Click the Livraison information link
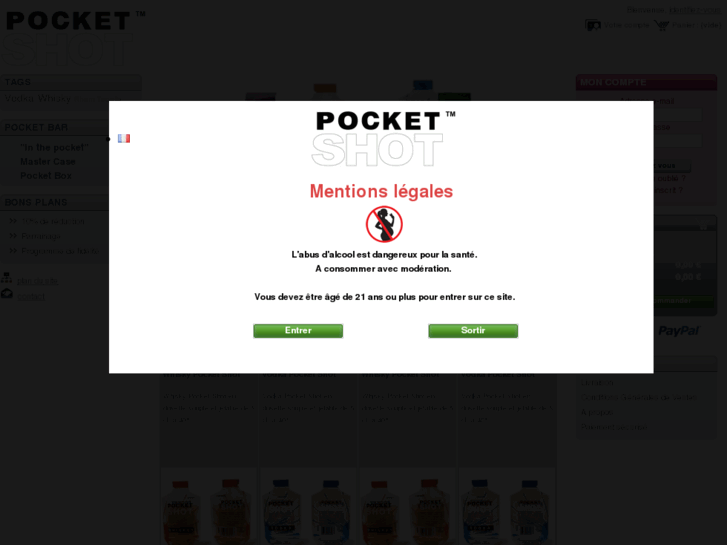Screen dimensions: 727x545 coord(597,383)
